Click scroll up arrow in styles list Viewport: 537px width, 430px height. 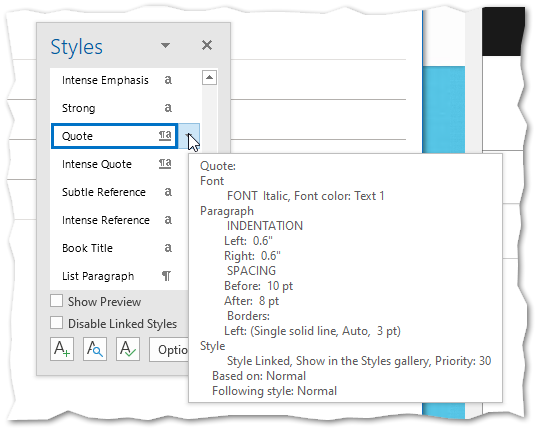[x=209, y=78]
